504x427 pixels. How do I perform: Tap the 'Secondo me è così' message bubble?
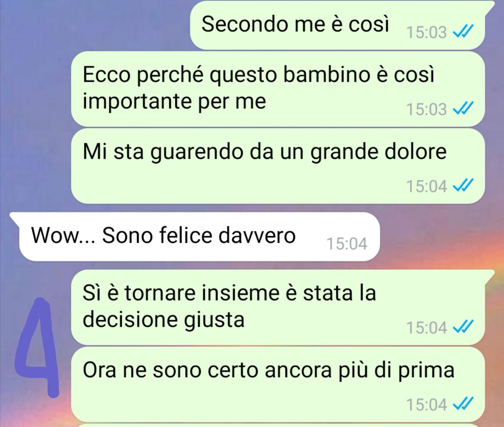pos(337,25)
